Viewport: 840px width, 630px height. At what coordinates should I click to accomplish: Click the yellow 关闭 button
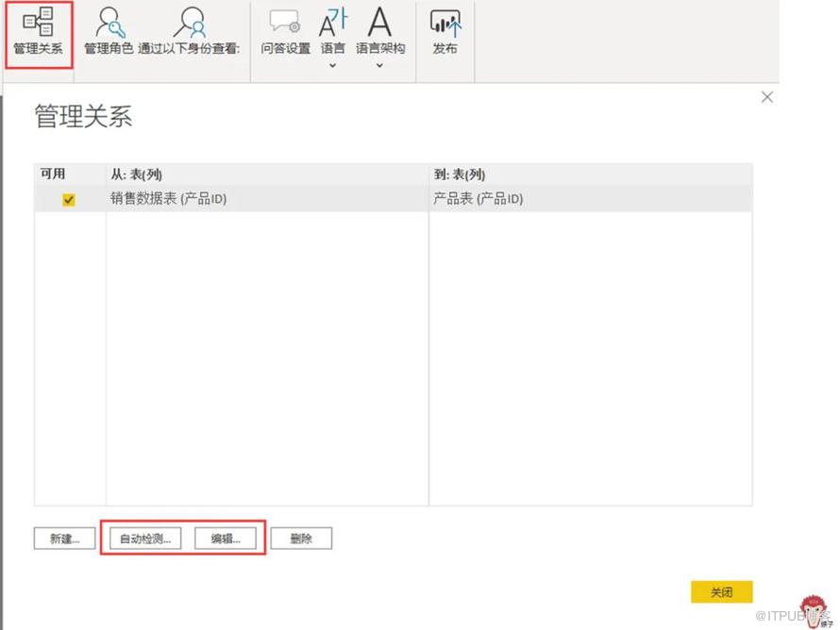point(721,592)
